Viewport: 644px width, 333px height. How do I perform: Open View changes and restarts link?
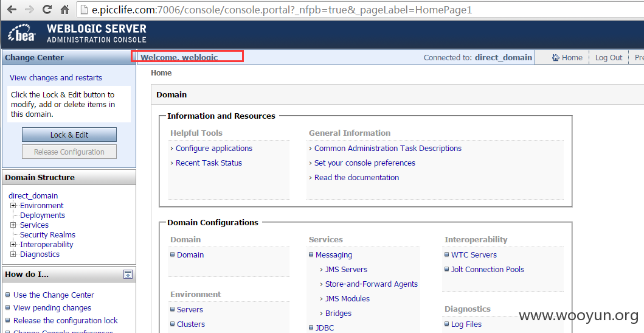pos(56,78)
